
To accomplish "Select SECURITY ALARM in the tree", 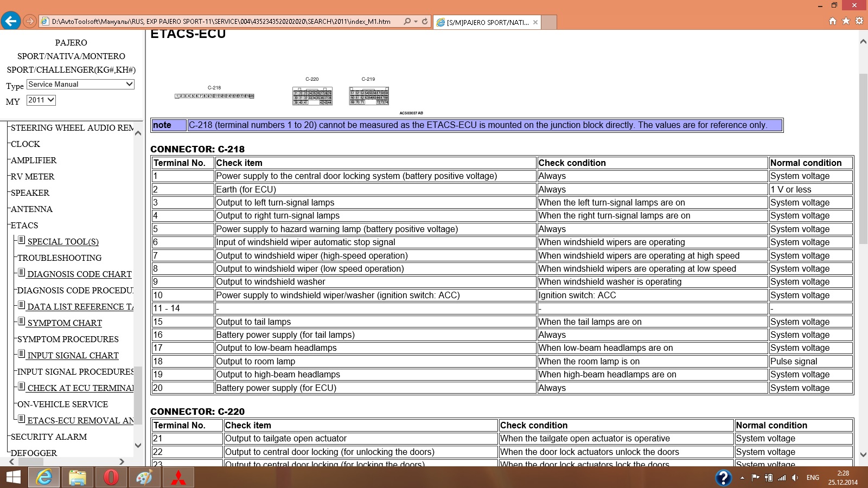I will (49, 437).
